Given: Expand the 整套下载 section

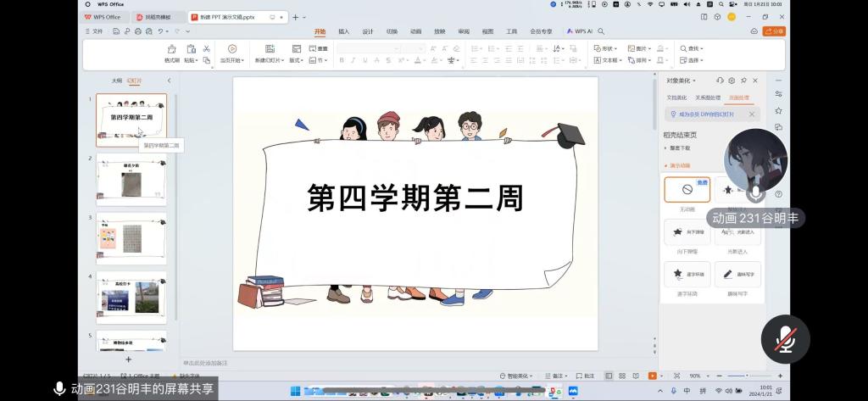Looking at the screenshot, I should [679, 148].
